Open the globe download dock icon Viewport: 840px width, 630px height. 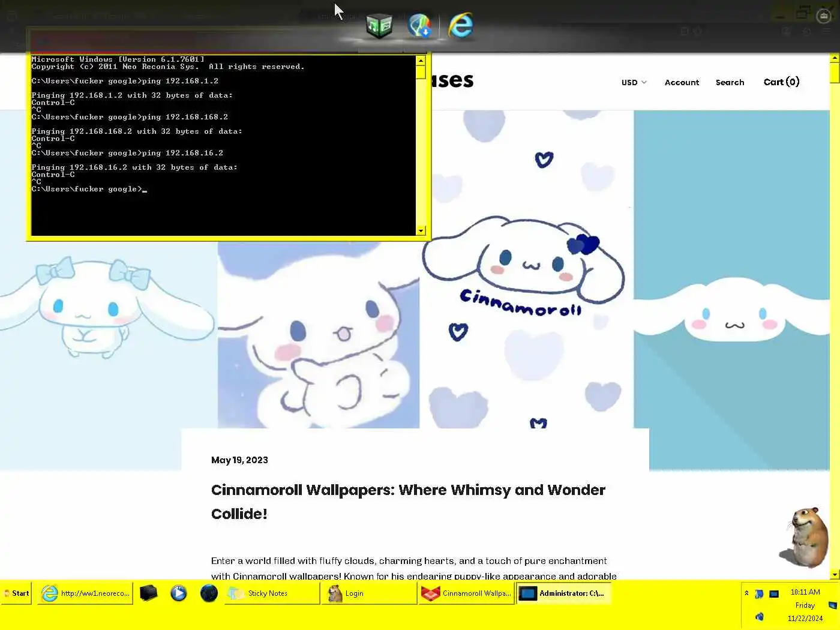pyautogui.click(x=419, y=26)
